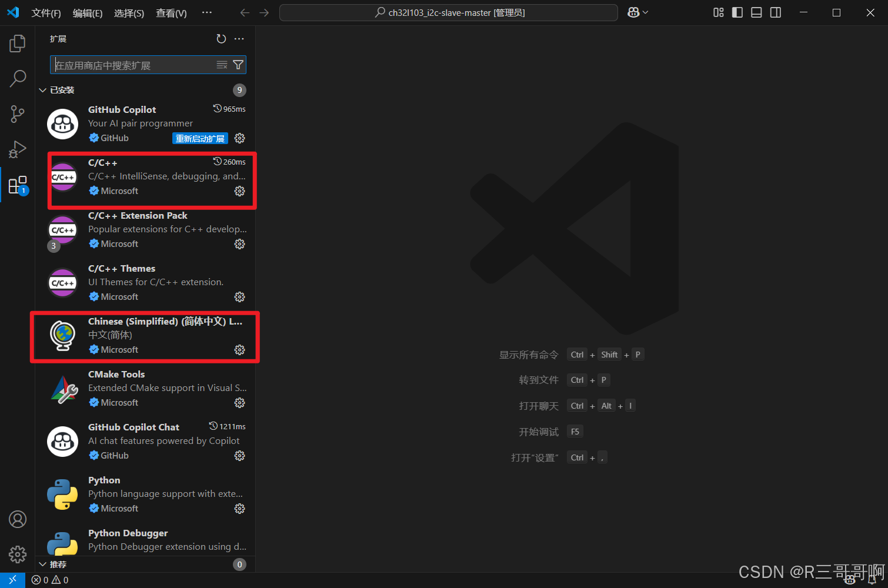Screen dimensions: 888x588
Task: Click the installed count badge 9
Action: tap(239, 90)
